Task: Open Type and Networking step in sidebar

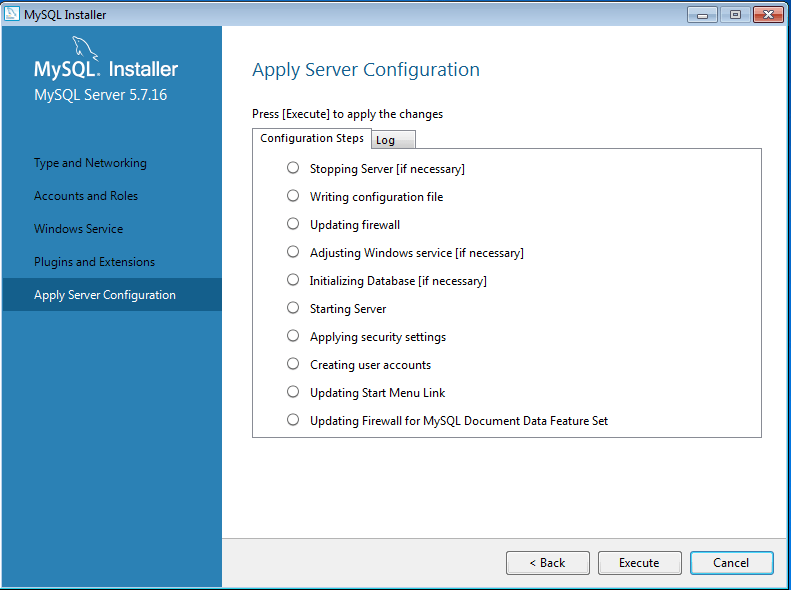Action: (x=90, y=163)
